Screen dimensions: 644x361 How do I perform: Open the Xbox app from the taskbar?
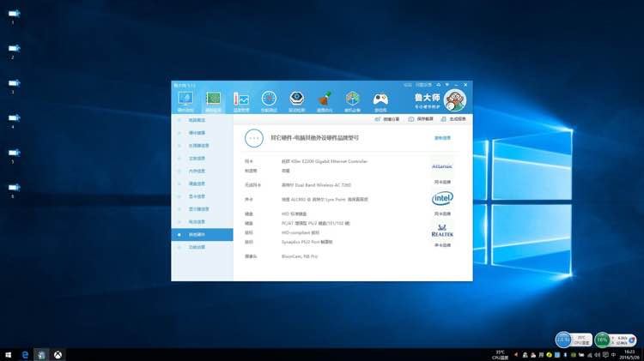pyautogui.click(x=58, y=355)
